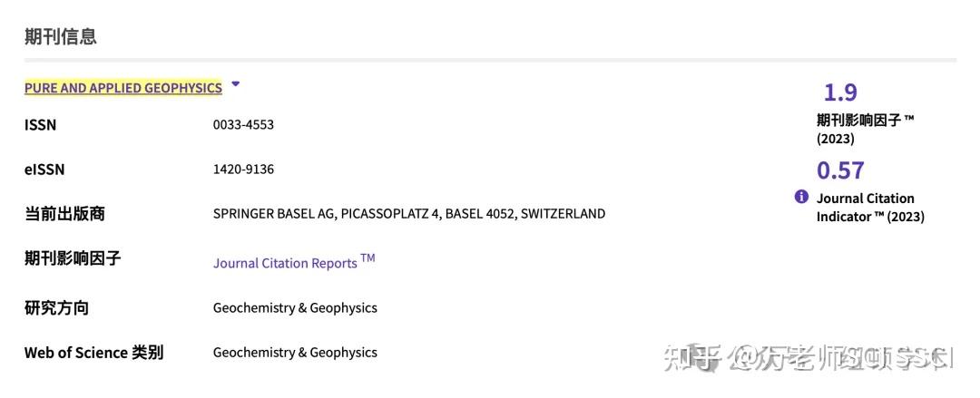Click the 期刊信息 section heading
980x398 pixels.
click(x=61, y=36)
